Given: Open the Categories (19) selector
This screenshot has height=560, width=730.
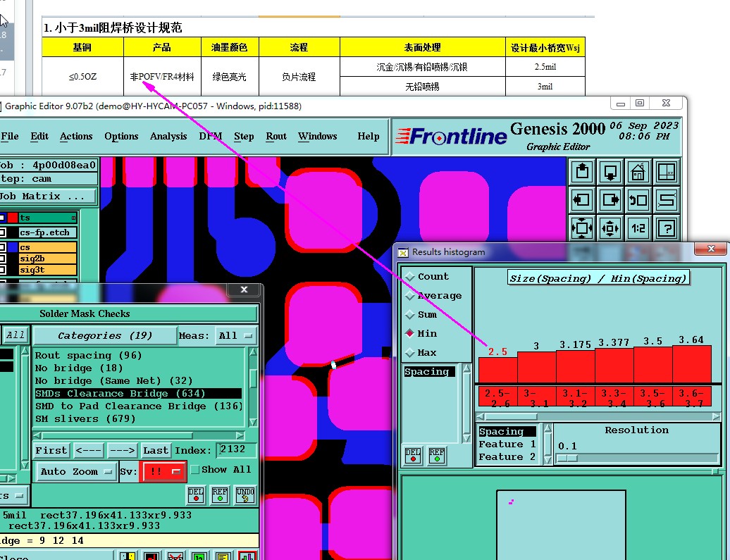Looking at the screenshot, I should pos(105,335).
